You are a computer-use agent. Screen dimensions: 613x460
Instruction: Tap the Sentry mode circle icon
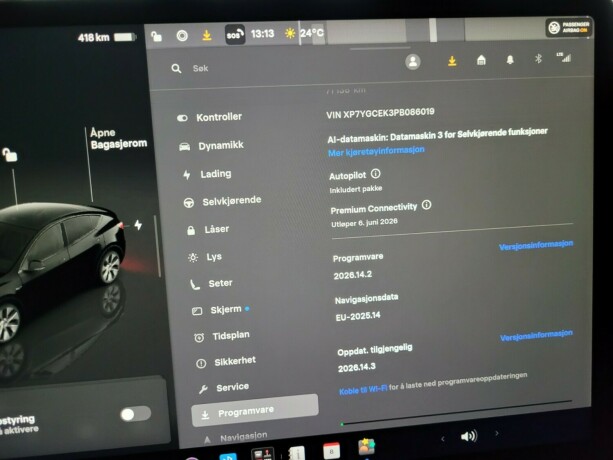pos(182,36)
